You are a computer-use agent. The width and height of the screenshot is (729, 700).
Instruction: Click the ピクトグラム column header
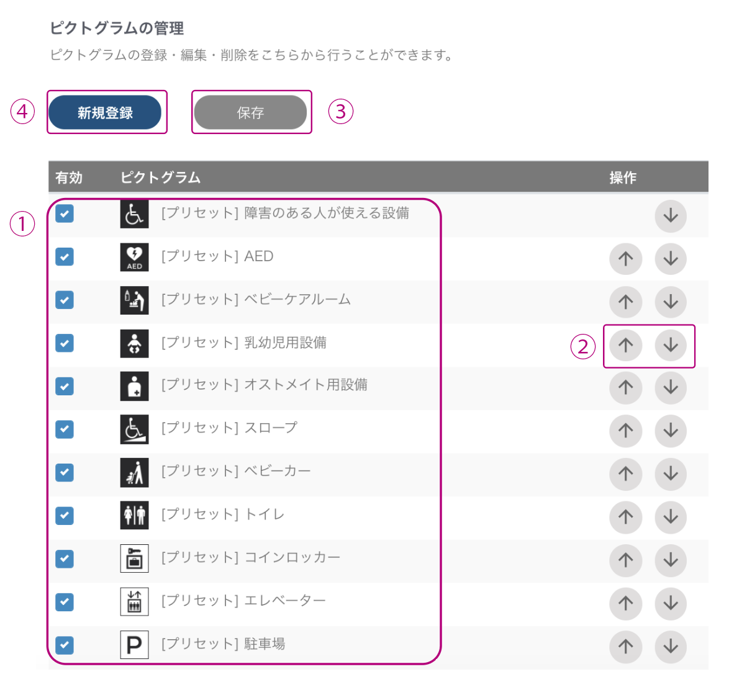click(x=160, y=177)
